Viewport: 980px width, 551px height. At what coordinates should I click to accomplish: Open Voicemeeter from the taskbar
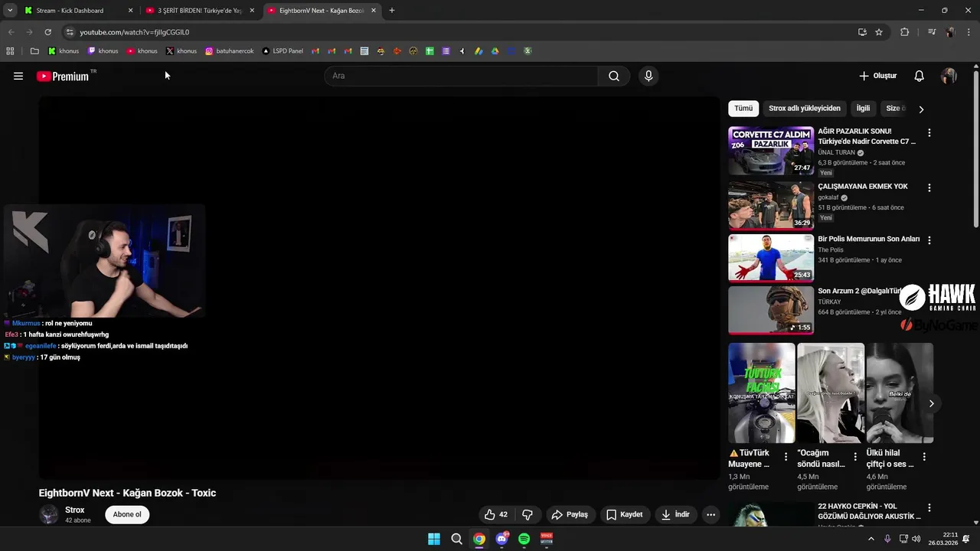point(547,539)
